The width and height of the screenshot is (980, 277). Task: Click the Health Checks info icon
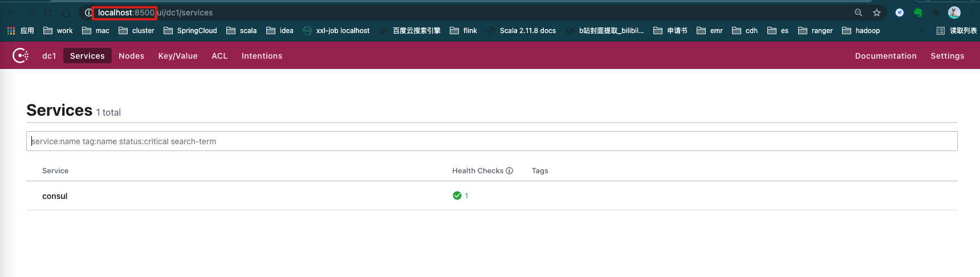click(x=510, y=170)
